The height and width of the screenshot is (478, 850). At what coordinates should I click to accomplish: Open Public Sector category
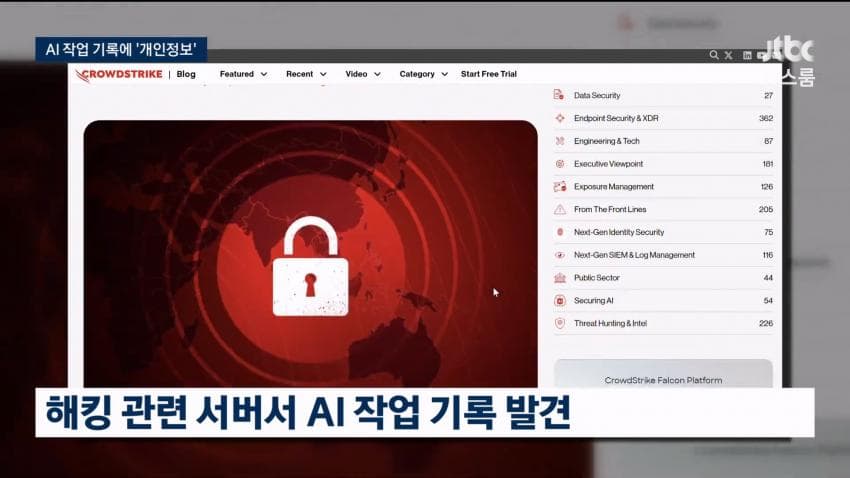point(596,277)
